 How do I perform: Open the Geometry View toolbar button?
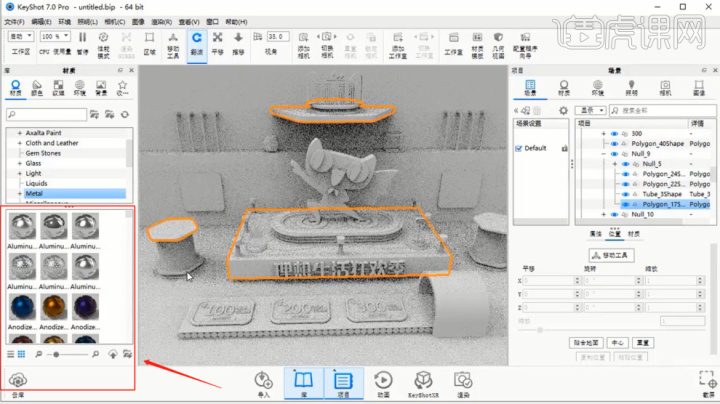tap(498, 45)
